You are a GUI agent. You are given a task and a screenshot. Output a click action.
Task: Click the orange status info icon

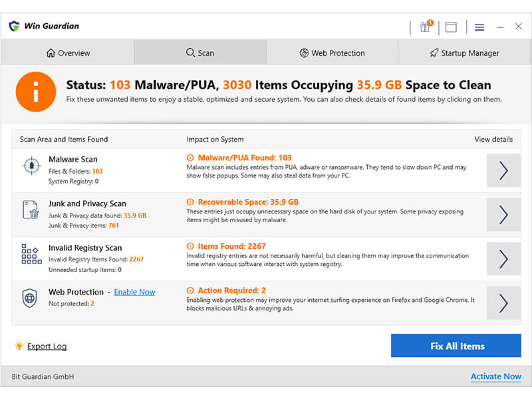(36, 92)
